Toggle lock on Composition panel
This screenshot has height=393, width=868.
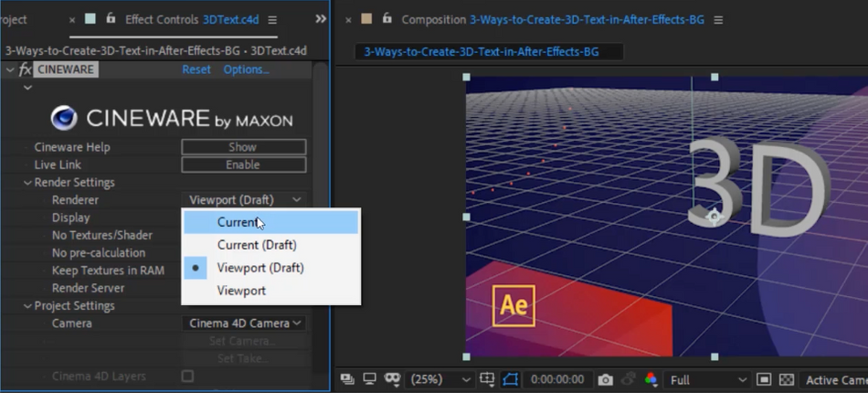(387, 19)
